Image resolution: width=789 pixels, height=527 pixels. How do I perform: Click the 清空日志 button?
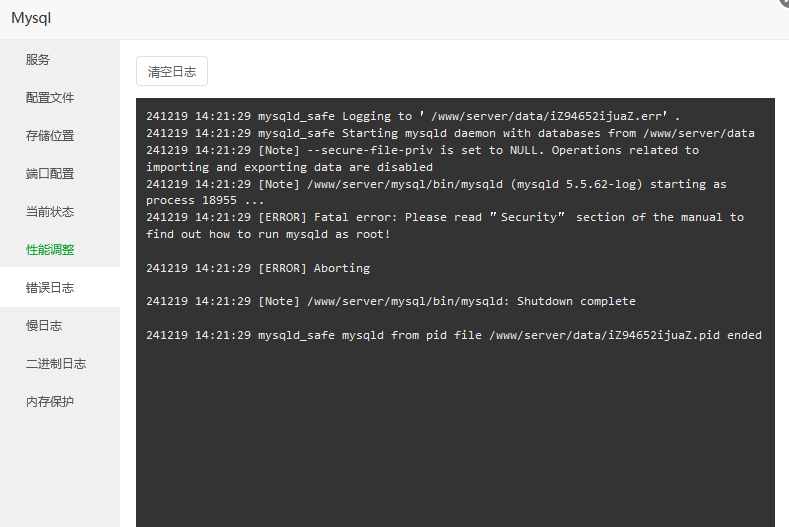pos(172,71)
